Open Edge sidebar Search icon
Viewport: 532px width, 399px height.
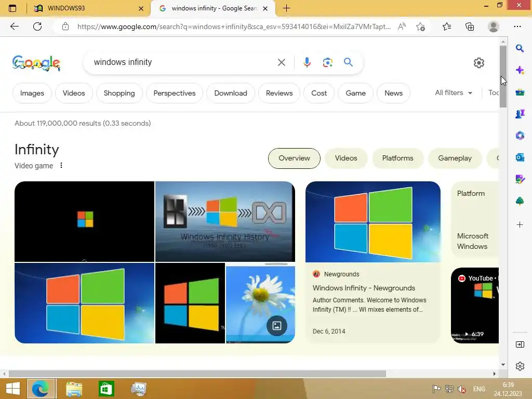520,48
